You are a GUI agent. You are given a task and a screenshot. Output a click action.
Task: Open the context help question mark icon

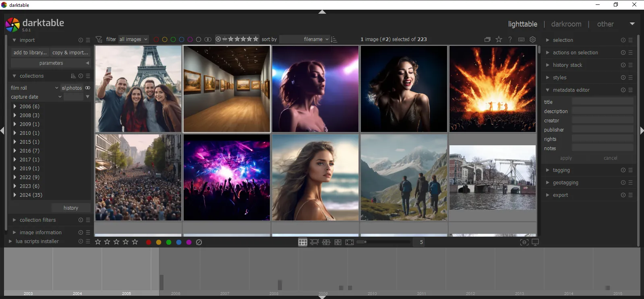510,39
